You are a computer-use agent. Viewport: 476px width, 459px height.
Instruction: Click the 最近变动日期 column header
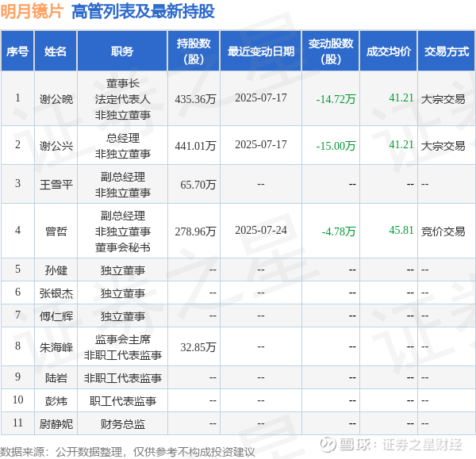tap(261, 52)
